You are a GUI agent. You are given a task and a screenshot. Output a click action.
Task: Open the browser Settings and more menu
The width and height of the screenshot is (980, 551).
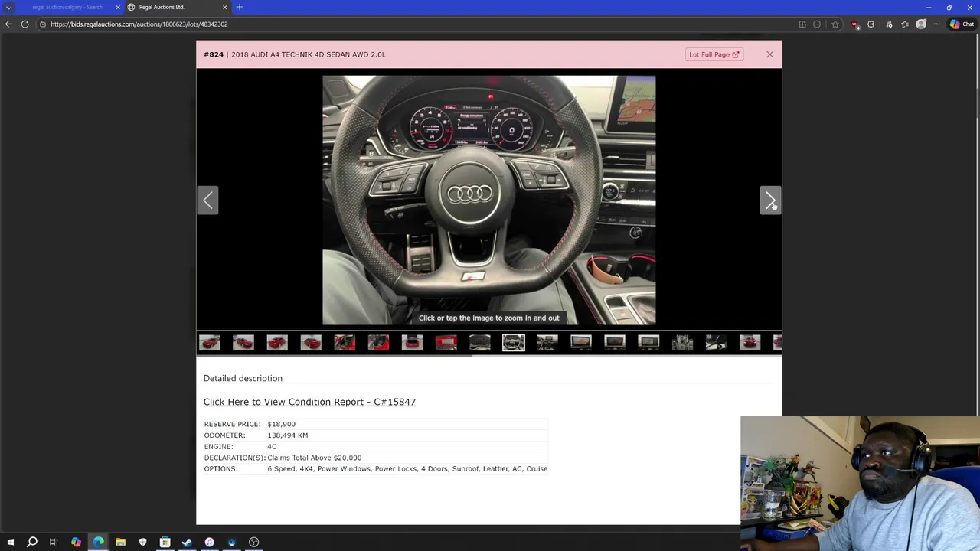pos(936,24)
